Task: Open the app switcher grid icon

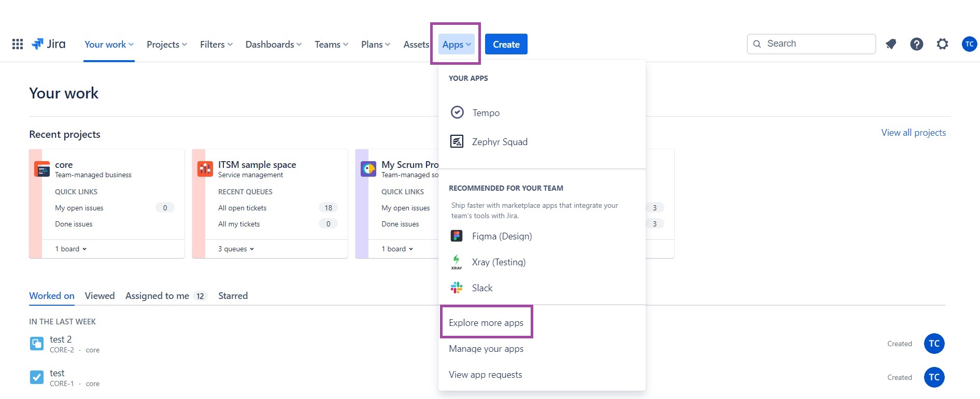Action: 18,44
